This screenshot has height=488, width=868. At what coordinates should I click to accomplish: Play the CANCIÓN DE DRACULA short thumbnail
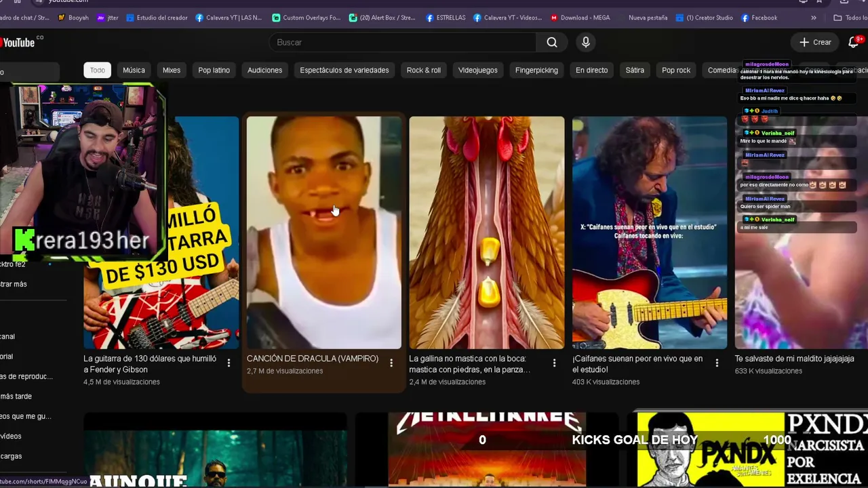coord(324,232)
